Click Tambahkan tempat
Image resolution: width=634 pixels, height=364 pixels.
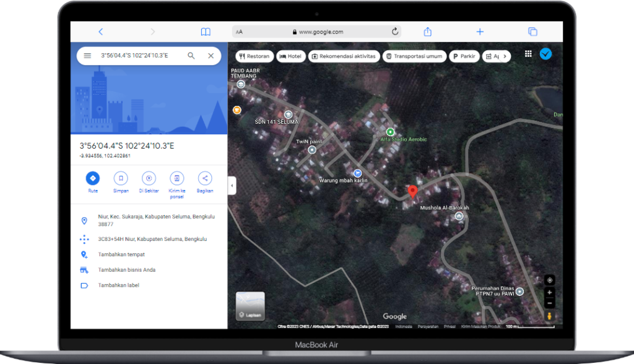121,254
